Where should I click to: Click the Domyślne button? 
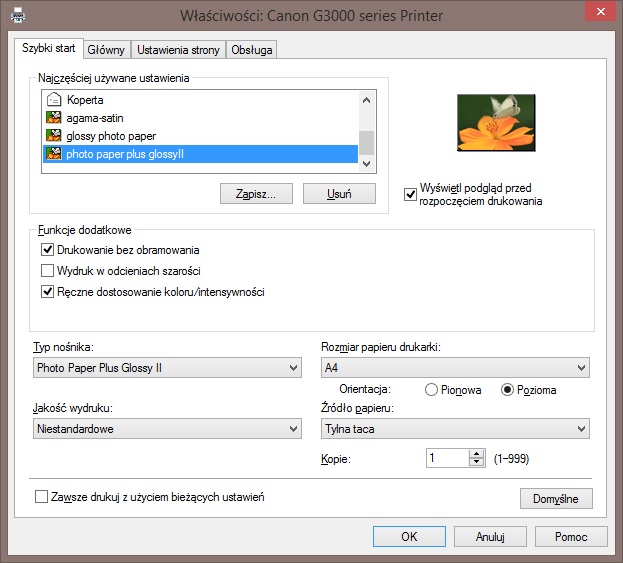click(x=556, y=499)
